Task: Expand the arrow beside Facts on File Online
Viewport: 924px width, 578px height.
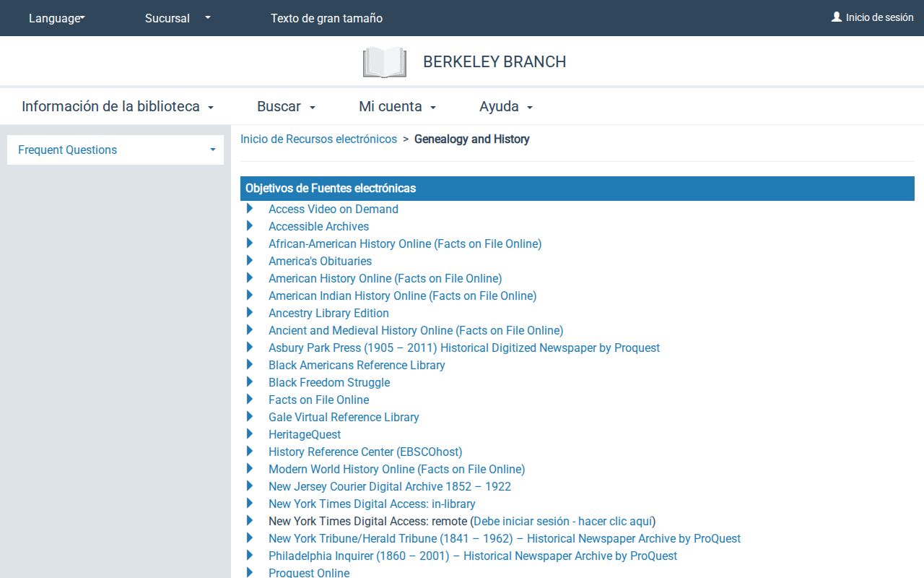Action: point(250,399)
